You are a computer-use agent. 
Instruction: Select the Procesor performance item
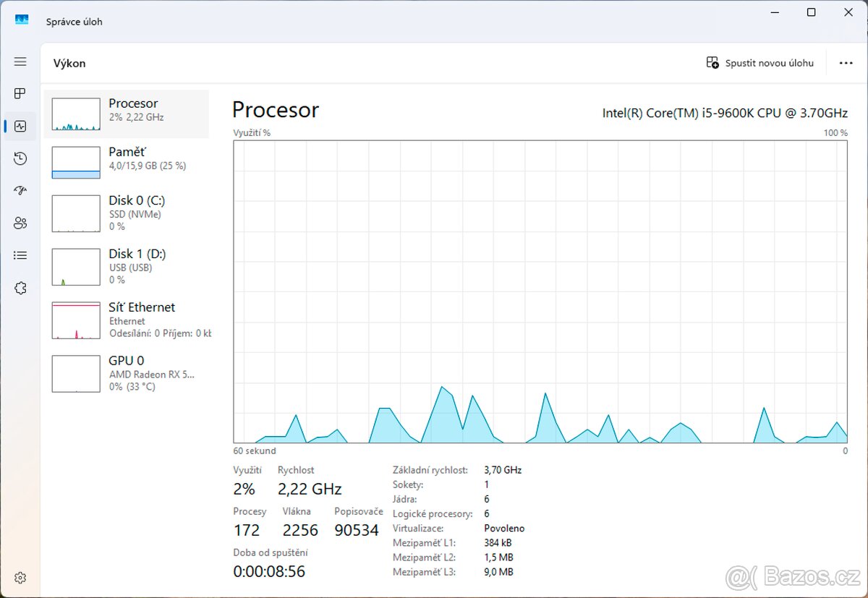pos(127,114)
